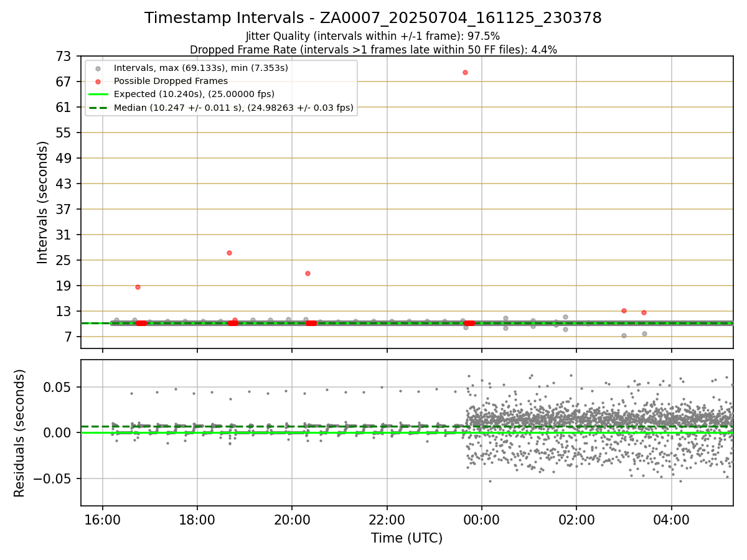Click the 13 y-axis tick label
Screen dimensions: 747x560
65,312
